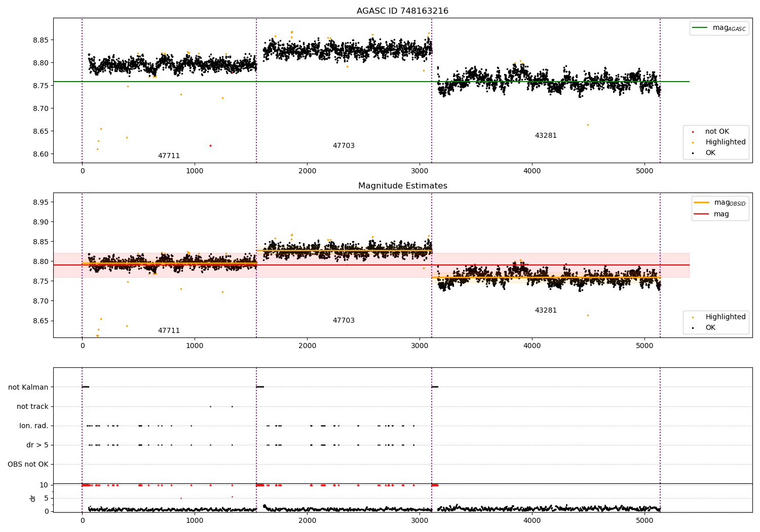760x532 pixels.
Task: Click the 8.75 y-tick on the top plot
Action: click(x=40, y=86)
